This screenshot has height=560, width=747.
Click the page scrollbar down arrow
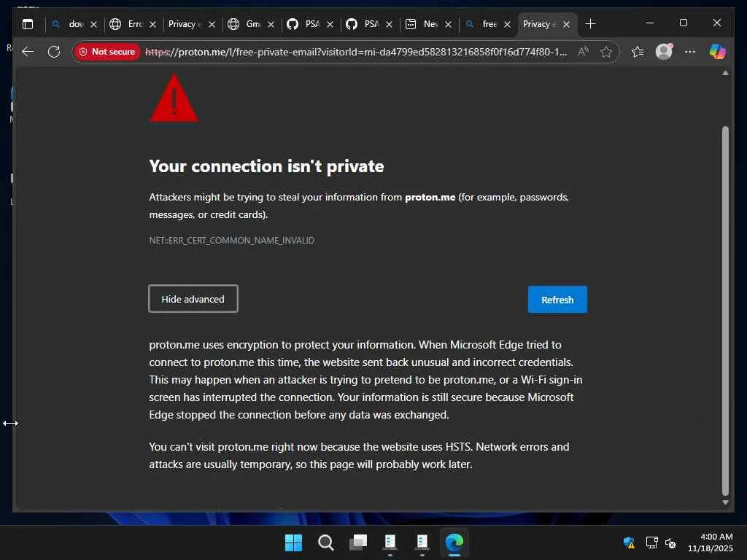[x=725, y=502]
